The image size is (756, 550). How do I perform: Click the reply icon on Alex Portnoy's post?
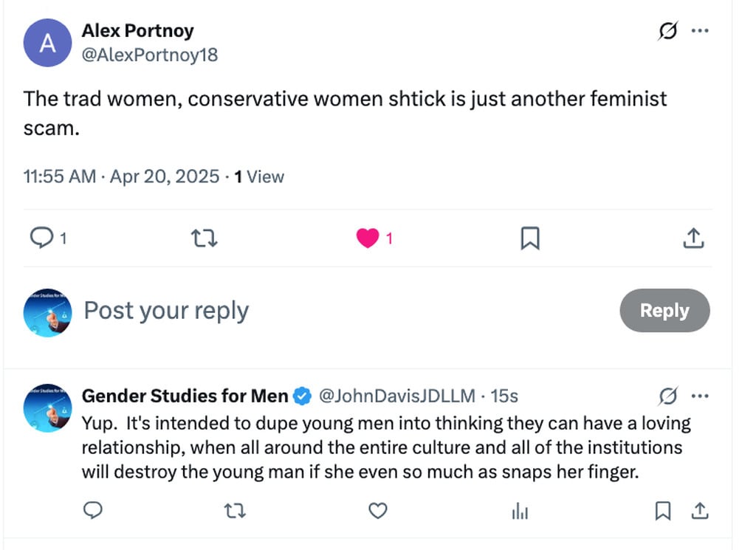pos(41,238)
